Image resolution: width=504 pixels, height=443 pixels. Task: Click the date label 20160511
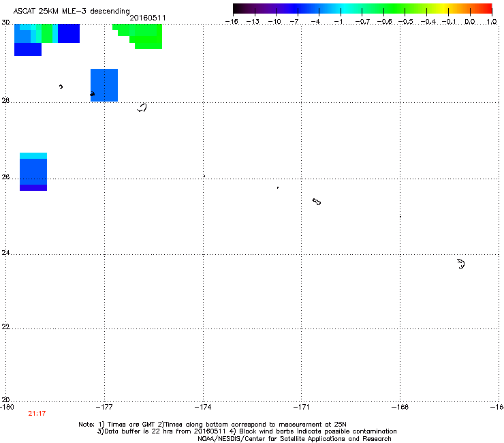(148, 18)
